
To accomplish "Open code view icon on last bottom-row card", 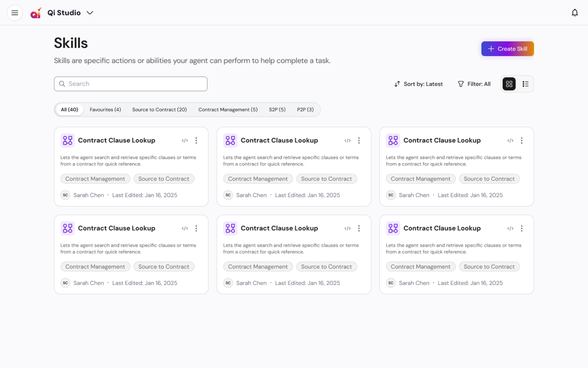I will (x=510, y=228).
